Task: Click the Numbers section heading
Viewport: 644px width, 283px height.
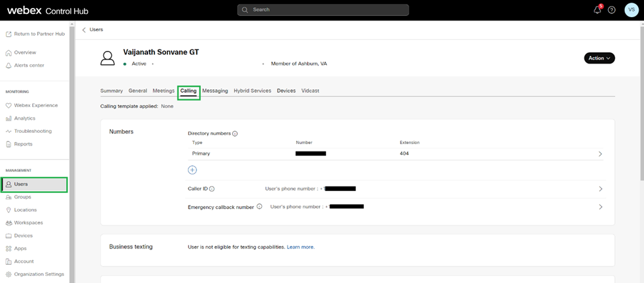Action: [121, 132]
